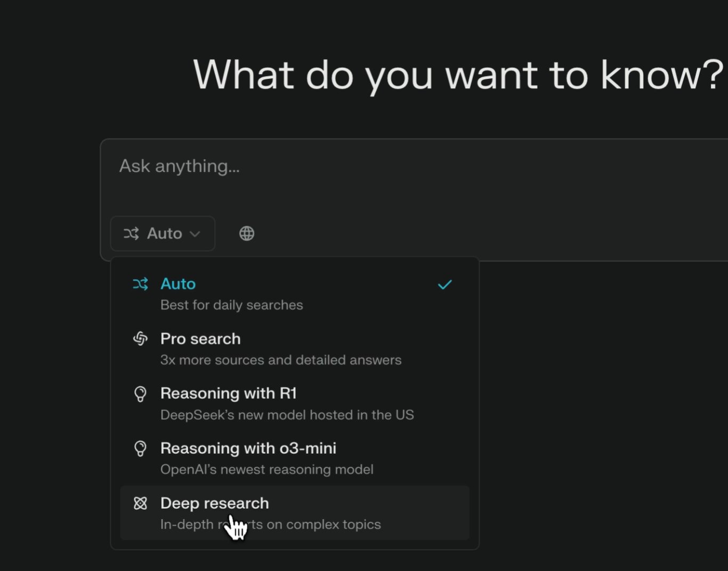
Task: Collapse the search mode selection menu
Action: click(x=162, y=233)
